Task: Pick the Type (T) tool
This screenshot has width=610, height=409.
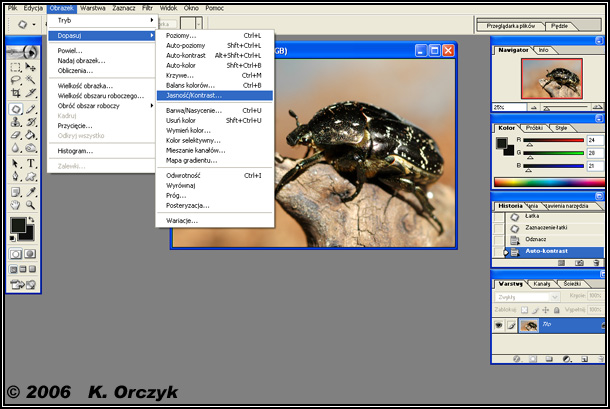Action: pyautogui.click(x=32, y=163)
